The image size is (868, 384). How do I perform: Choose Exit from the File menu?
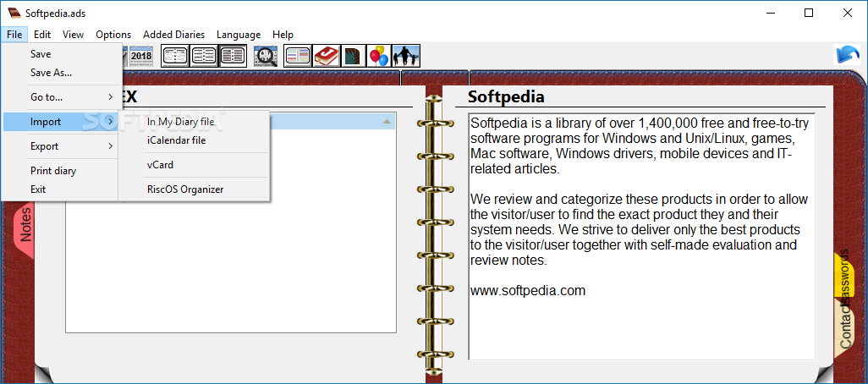coord(62,189)
